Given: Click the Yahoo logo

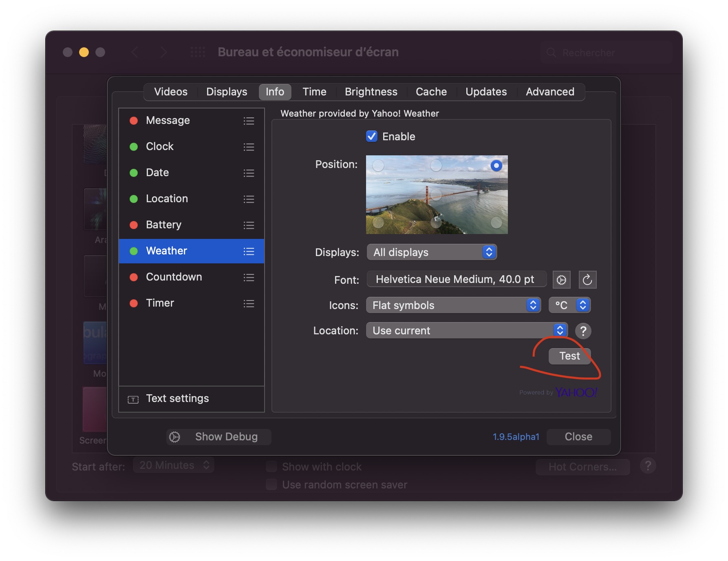Looking at the screenshot, I should [x=576, y=392].
